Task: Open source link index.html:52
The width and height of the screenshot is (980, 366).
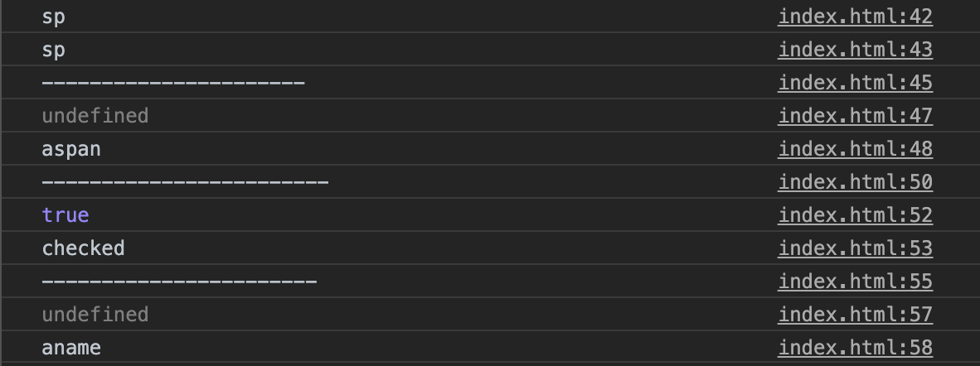Action: click(855, 215)
